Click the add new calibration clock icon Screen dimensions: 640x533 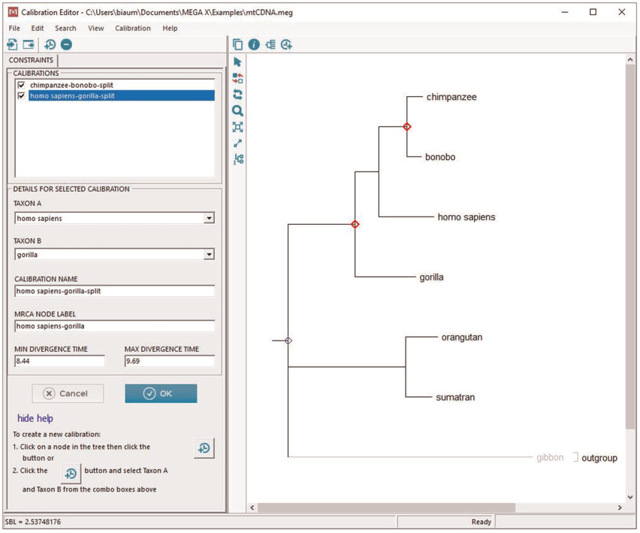pyautogui.click(x=50, y=44)
